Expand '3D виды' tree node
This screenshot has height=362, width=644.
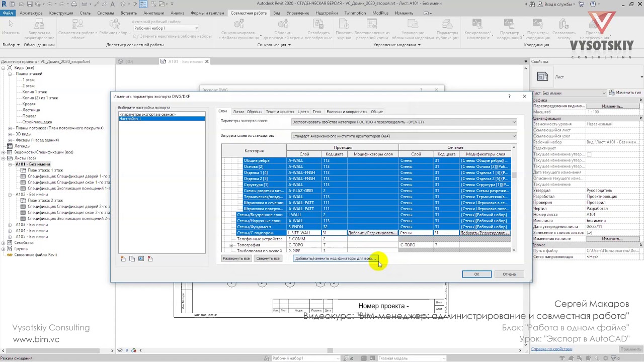(x=10, y=134)
